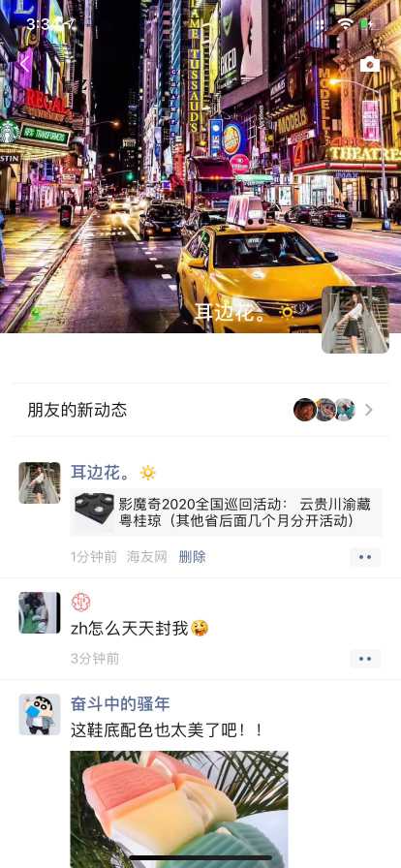Open 耳边花 avatar beside first post
401x868 pixels.
(x=40, y=482)
